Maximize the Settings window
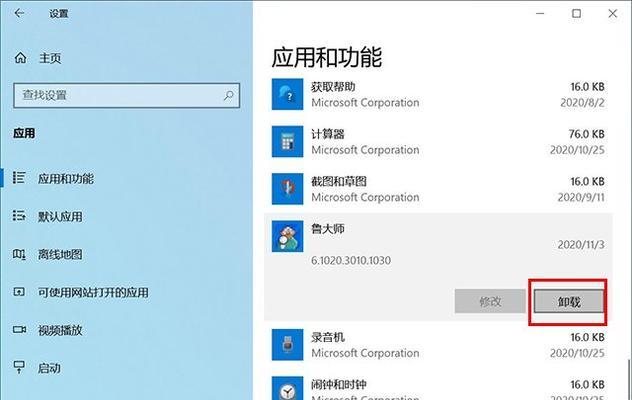The image size is (632, 400). [x=576, y=13]
